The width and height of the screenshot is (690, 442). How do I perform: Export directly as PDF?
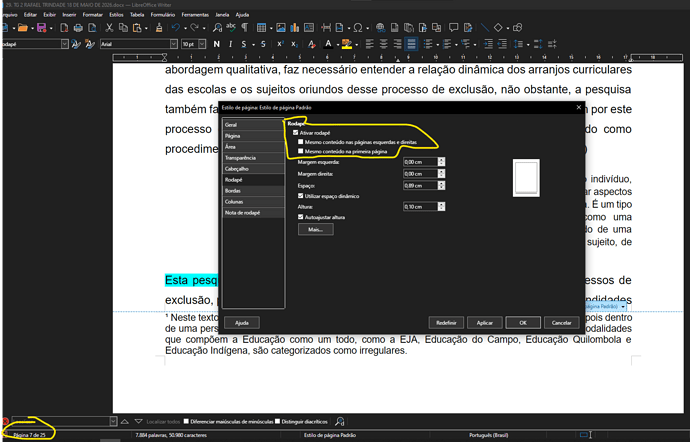tap(64, 28)
